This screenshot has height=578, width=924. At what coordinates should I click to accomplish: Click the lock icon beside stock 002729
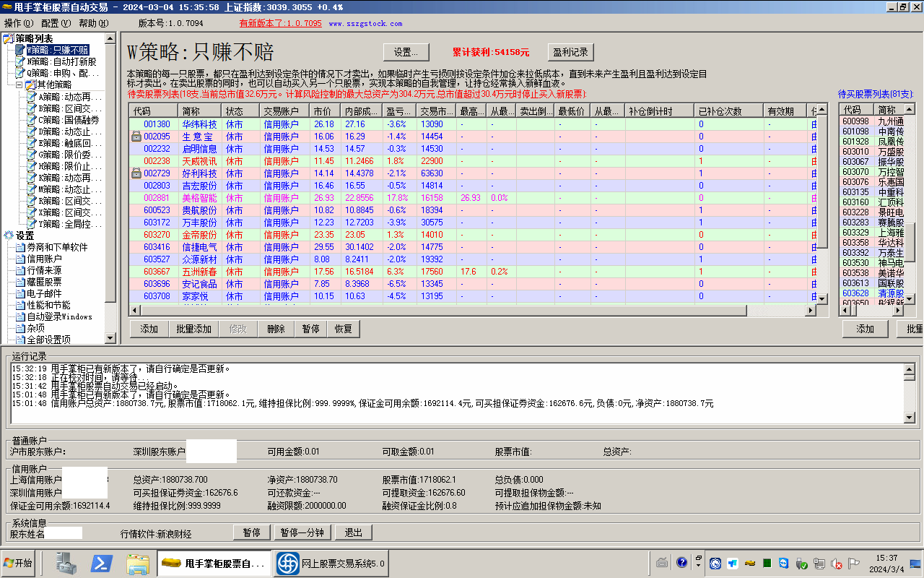click(136, 173)
